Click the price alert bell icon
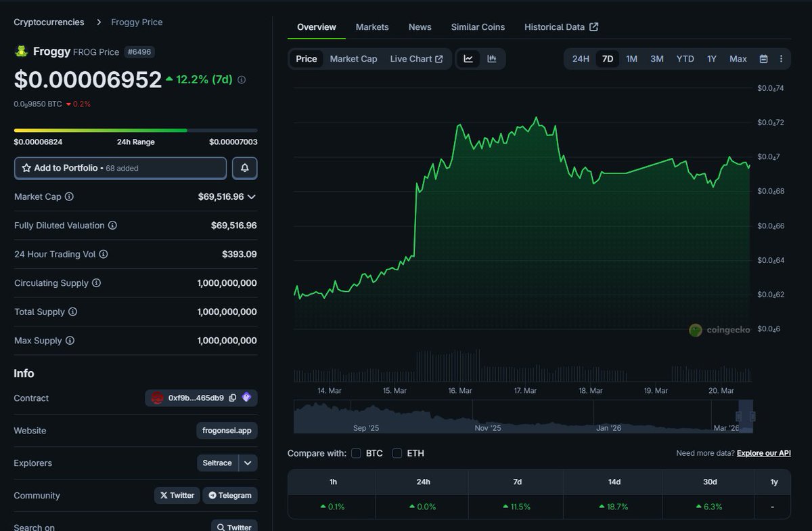The image size is (812, 531). pos(245,168)
